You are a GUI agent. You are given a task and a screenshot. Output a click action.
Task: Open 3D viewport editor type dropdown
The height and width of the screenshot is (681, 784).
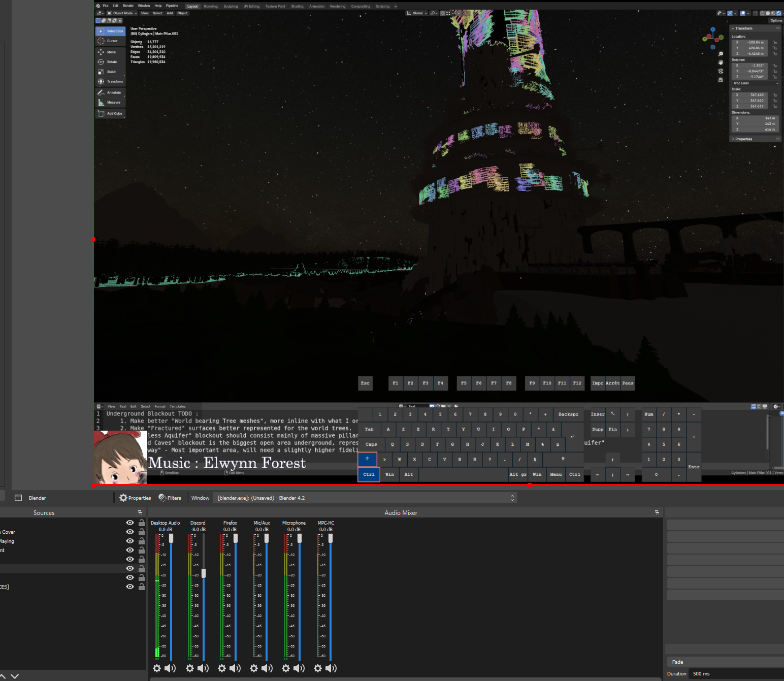pyautogui.click(x=100, y=13)
